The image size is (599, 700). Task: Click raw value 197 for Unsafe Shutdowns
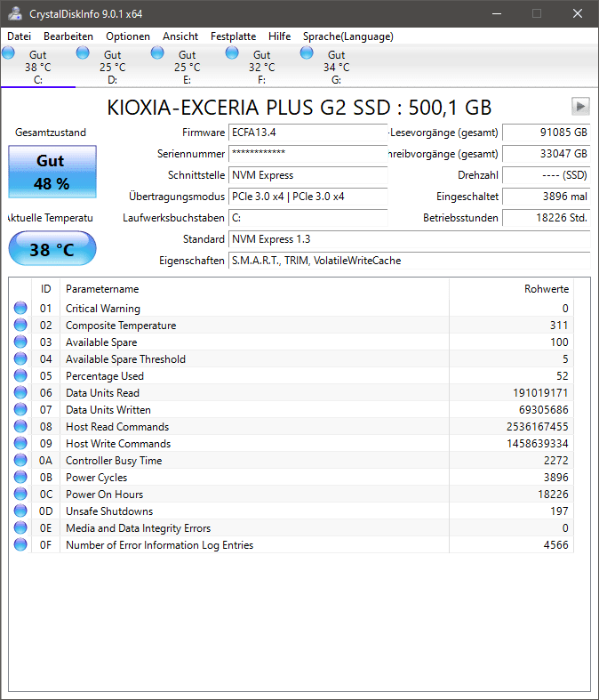click(x=559, y=511)
